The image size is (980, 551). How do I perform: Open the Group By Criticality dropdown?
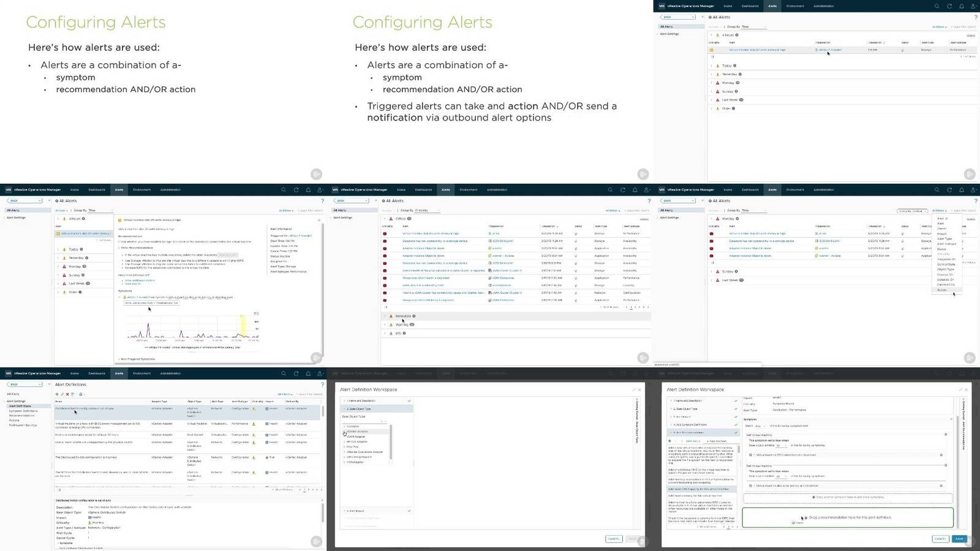(427, 210)
